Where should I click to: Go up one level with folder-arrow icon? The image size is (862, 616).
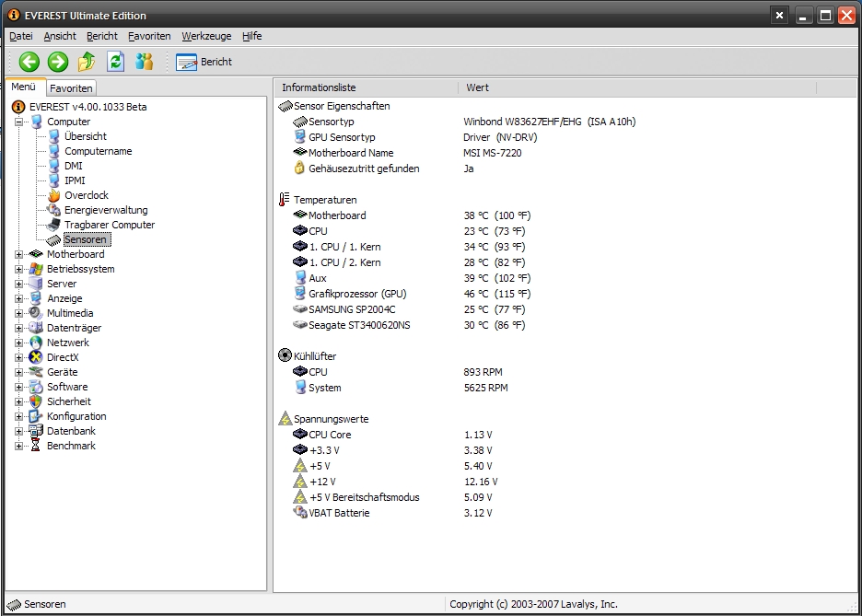[x=87, y=62]
